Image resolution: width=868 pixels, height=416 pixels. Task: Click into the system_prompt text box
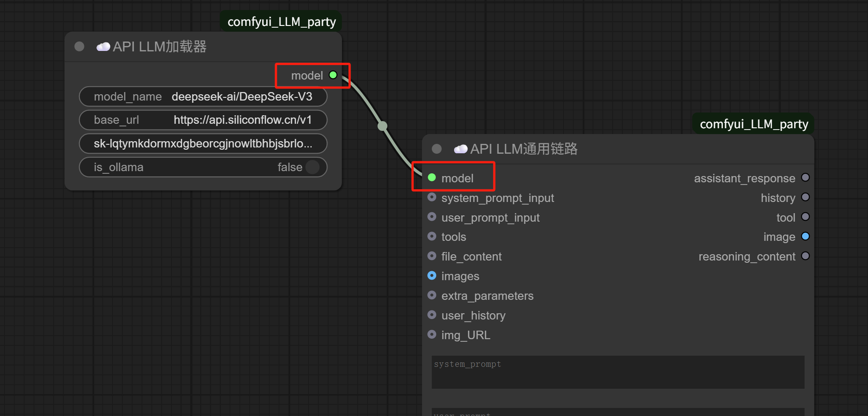618,372
